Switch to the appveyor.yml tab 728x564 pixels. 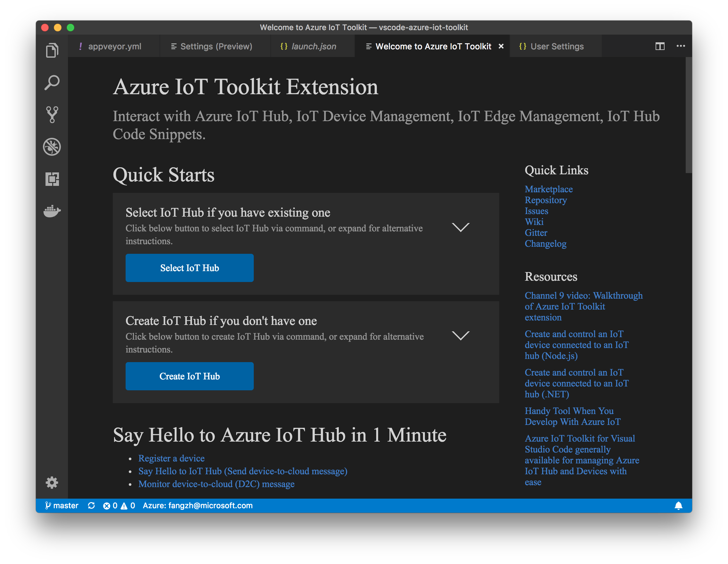pos(115,46)
